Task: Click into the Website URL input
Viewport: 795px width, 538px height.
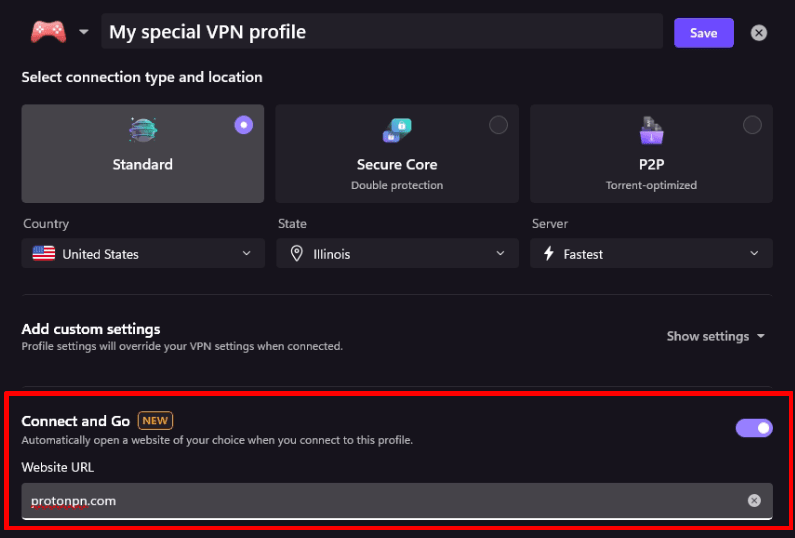Action: click(380, 500)
